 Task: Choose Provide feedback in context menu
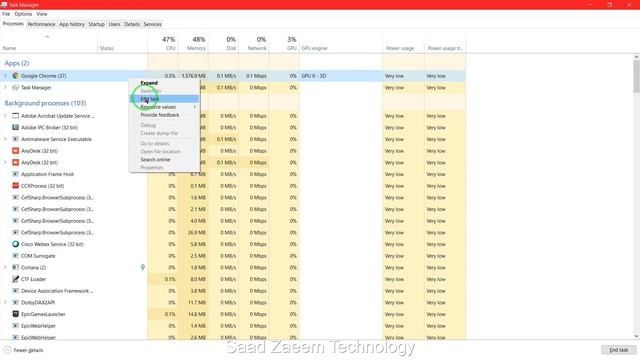[x=164, y=115]
